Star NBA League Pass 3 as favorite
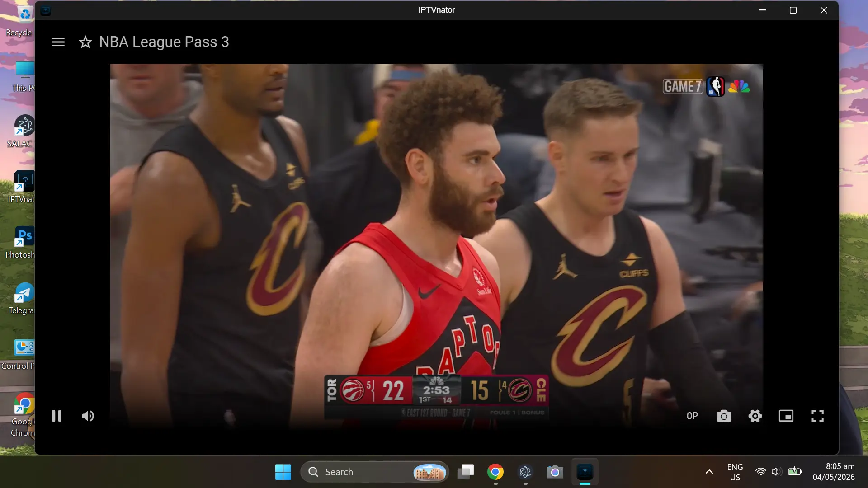Viewport: 868px width, 488px height. point(85,42)
